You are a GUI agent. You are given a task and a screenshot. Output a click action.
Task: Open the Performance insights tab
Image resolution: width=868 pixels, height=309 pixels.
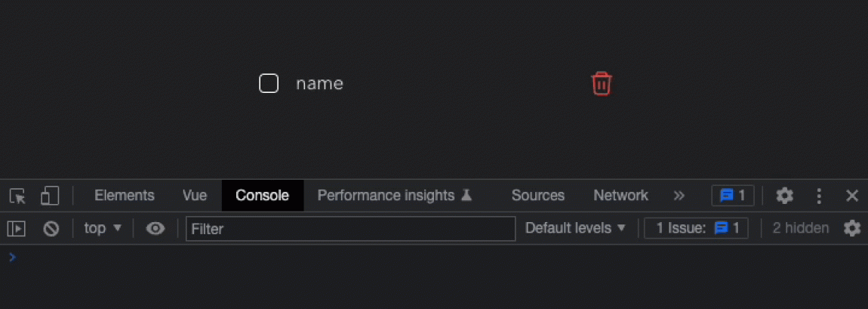pos(395,196)
